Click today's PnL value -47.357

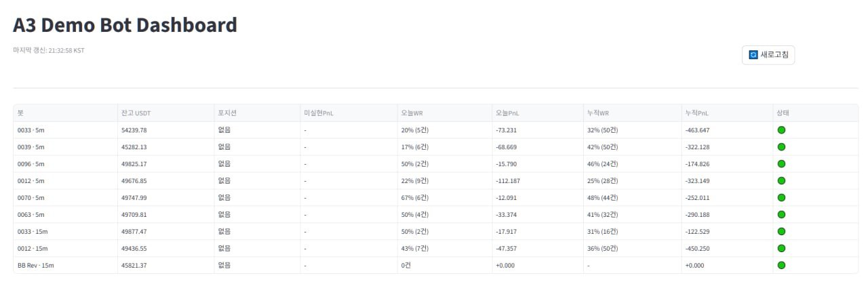point(507,249)
